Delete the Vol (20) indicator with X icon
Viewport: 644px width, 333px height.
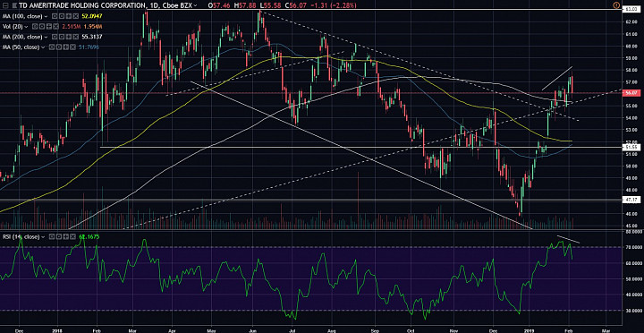point(55,26)
